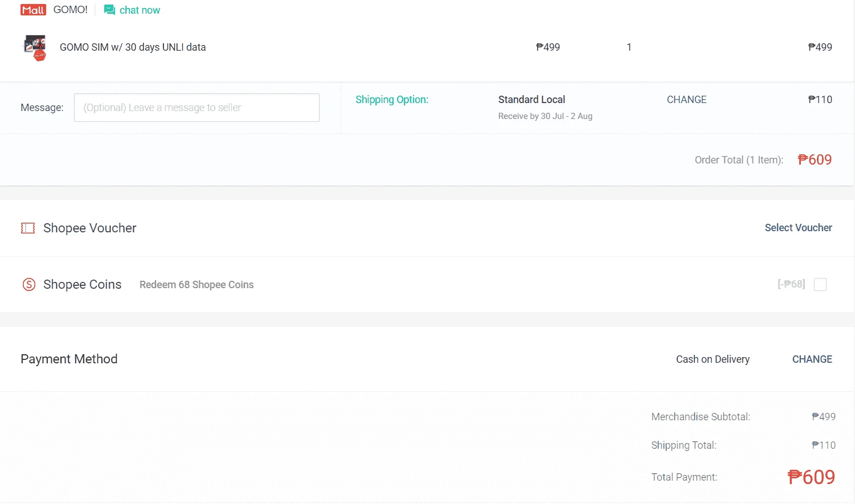
Task: Click the GOMO! shop name
Action: tap(71, 10)
